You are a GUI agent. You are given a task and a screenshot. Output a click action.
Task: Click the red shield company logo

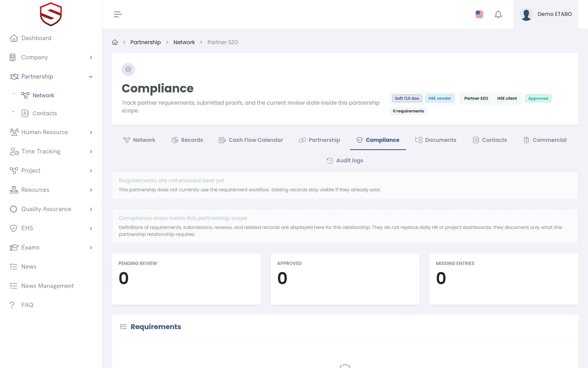click(x=51, y=14)
